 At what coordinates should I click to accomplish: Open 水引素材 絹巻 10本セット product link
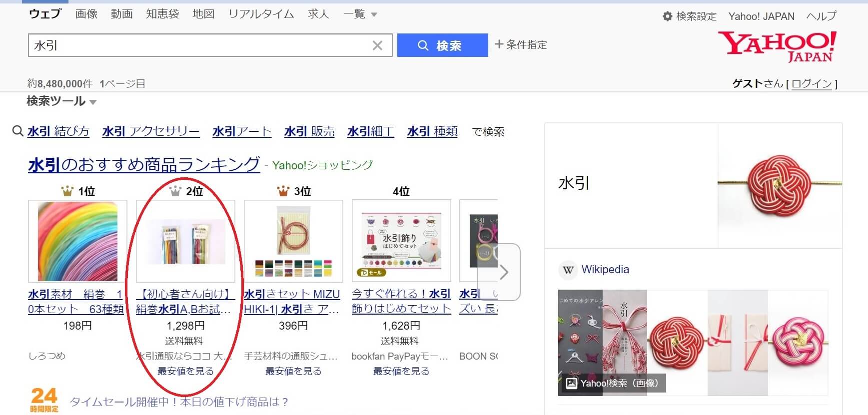76,302
